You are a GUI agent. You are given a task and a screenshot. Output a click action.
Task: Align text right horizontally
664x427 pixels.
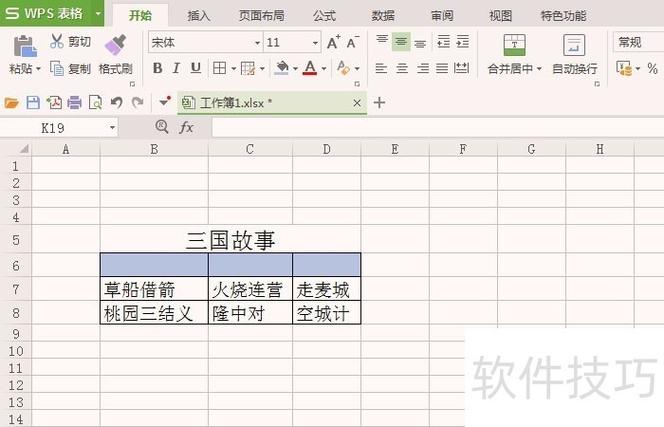point(423,68)
